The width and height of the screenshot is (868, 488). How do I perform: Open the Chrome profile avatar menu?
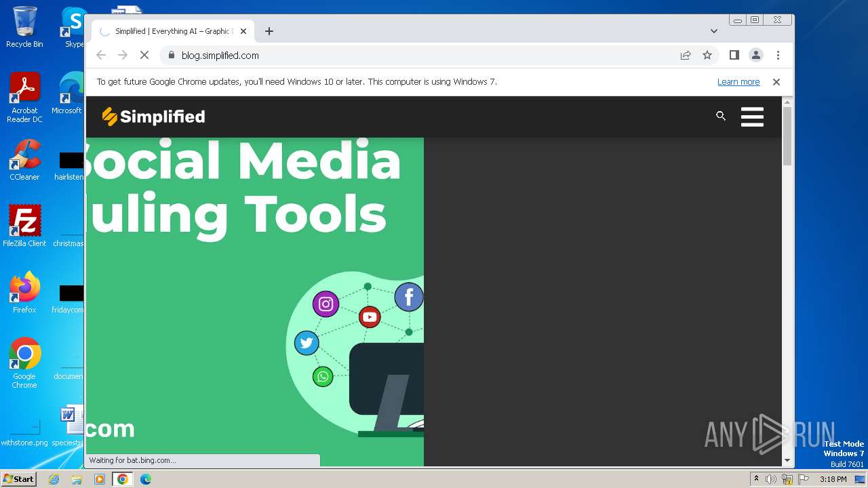click(756, 56)
